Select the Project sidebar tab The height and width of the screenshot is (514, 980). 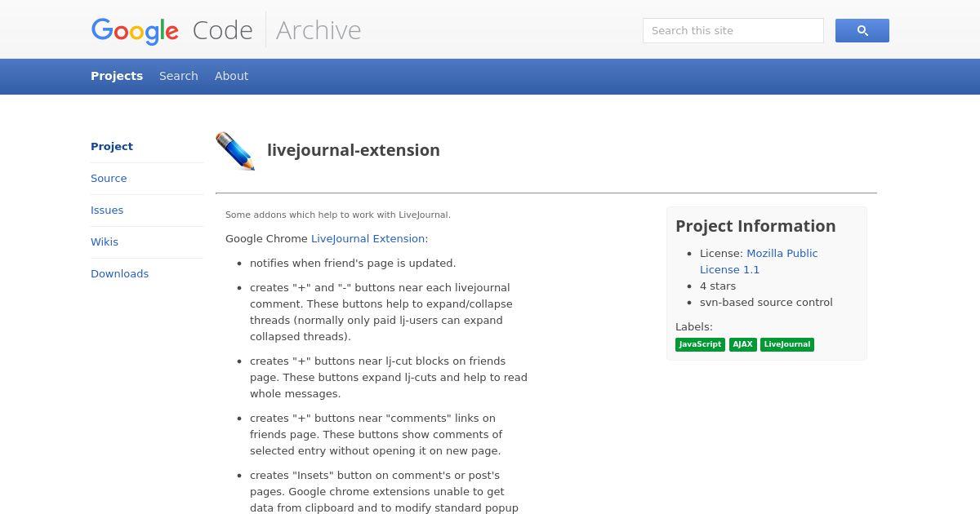112,147
